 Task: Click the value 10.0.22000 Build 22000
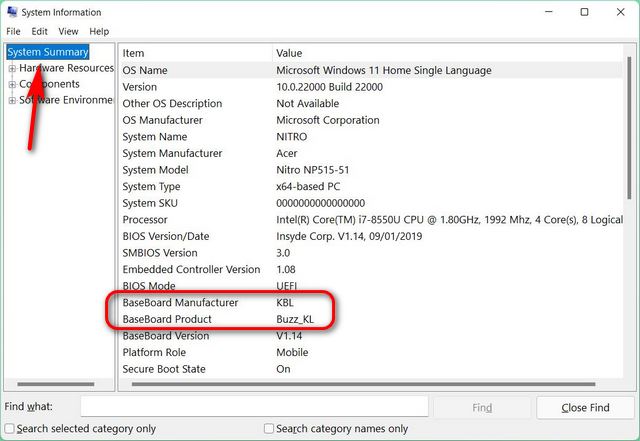coord(329,87)
